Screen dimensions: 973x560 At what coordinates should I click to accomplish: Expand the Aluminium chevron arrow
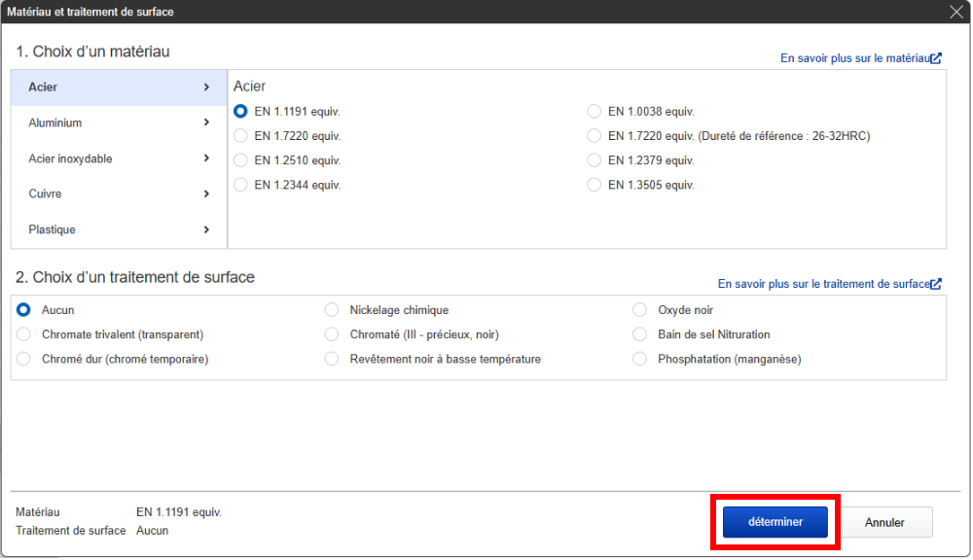(x=206, y=122)
